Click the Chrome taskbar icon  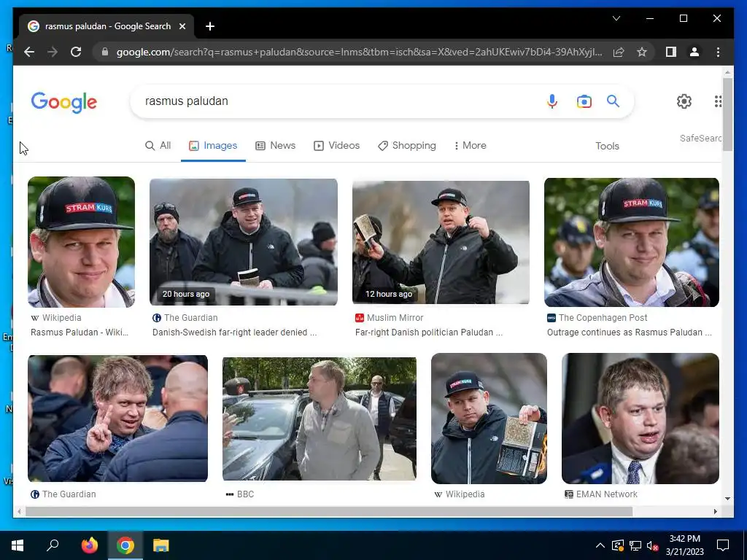125,545
